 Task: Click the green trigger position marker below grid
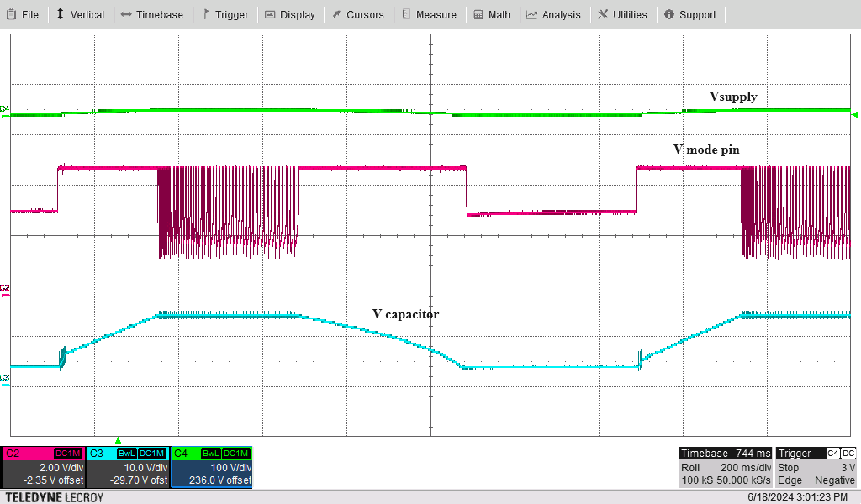[x=118, y=440]
